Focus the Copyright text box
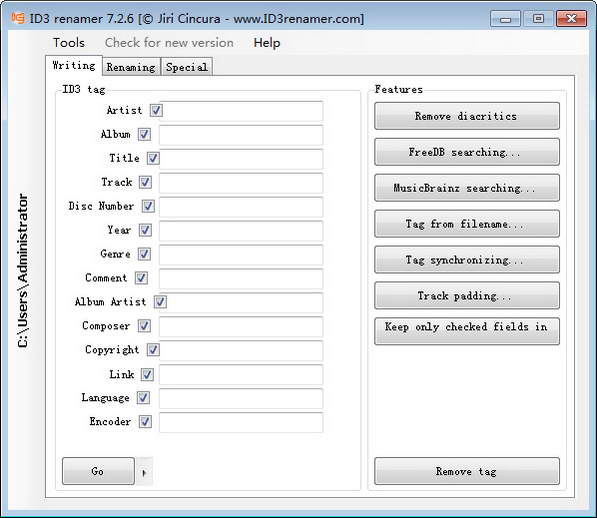The width and height of the screenshot is (597, 518). (241, 351)
